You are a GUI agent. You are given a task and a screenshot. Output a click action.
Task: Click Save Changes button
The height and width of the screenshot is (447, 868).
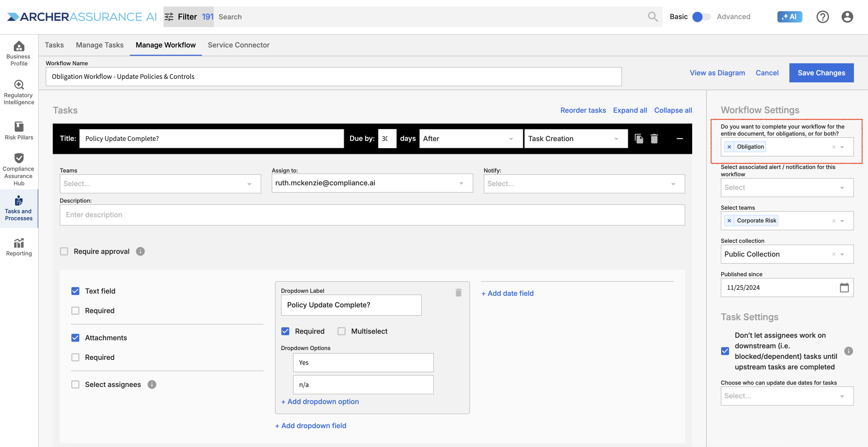(821, 73)
